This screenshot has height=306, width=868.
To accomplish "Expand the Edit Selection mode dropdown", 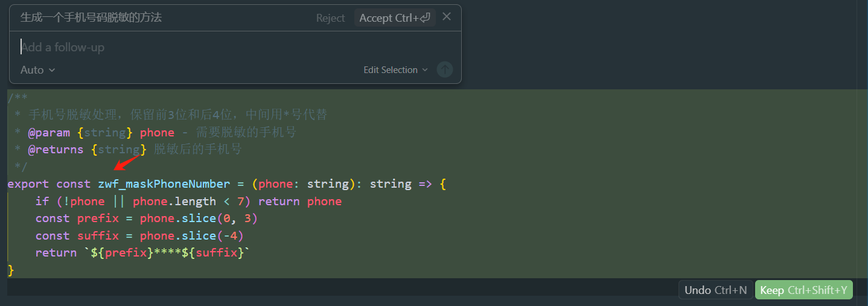I will click(x=395, y=70).
